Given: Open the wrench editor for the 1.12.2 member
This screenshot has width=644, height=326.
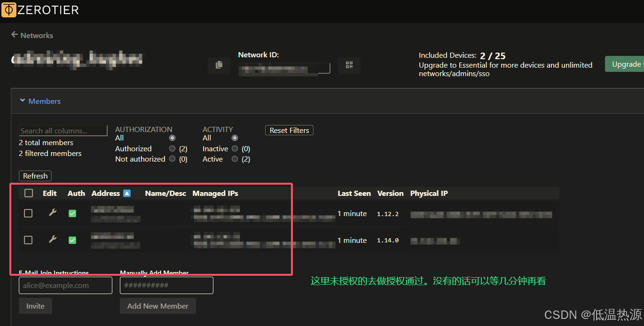Looking at the screenshot, I should point(53,213).
